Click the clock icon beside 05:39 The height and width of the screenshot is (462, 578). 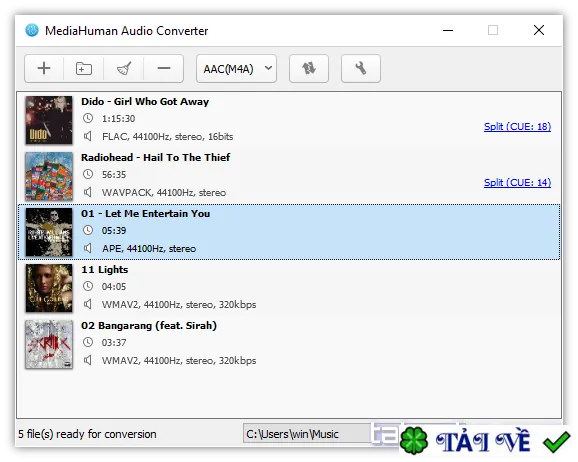coord(88,230)
